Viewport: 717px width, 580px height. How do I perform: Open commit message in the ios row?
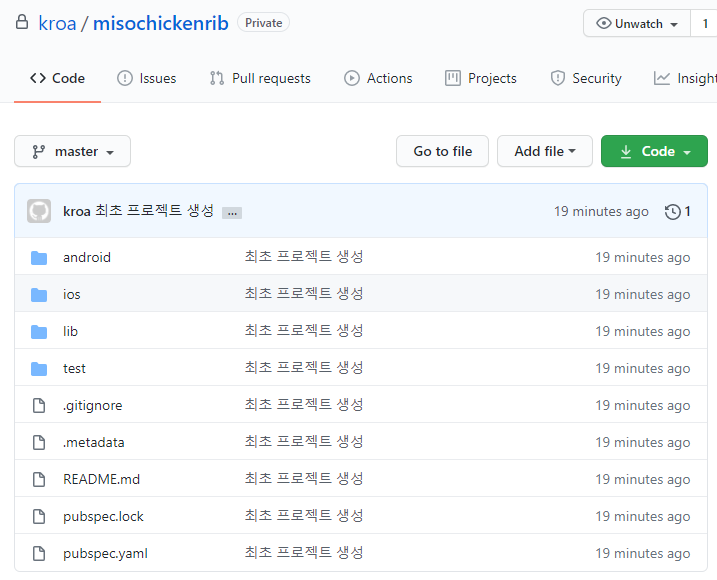(304, 294)
